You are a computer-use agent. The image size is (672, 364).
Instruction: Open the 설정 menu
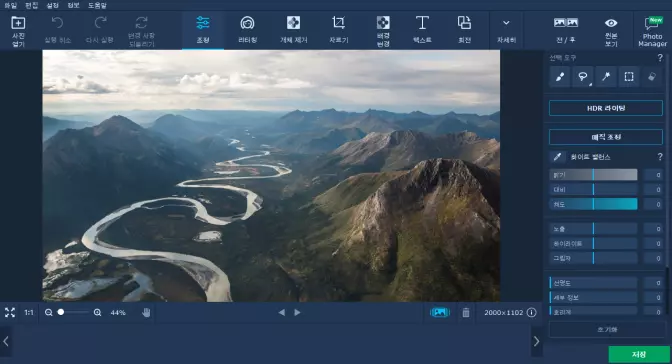tap(52, 5)
